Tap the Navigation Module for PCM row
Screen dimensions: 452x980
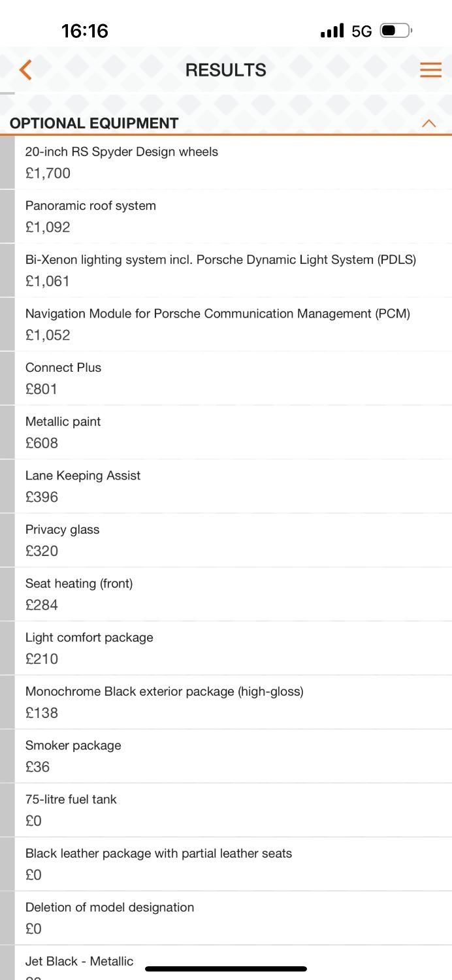point(218,324)
